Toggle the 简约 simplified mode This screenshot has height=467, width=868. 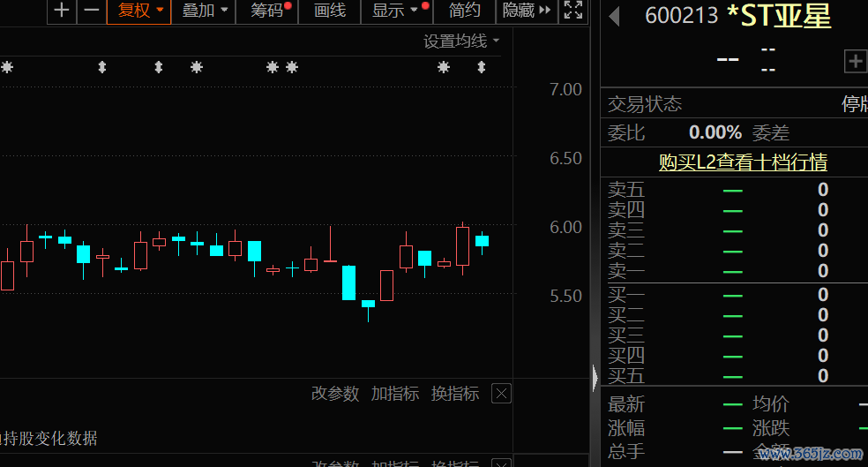[465, 11]
